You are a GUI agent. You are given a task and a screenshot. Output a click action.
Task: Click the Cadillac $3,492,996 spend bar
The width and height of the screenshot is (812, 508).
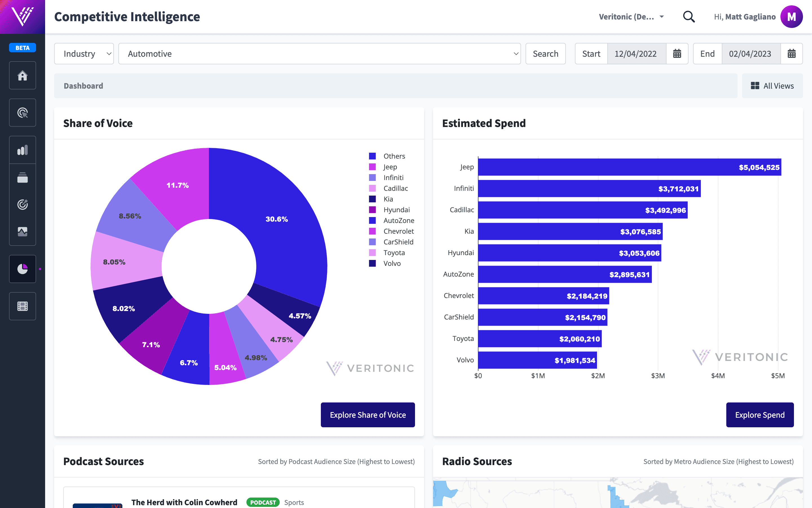point(583,210)
